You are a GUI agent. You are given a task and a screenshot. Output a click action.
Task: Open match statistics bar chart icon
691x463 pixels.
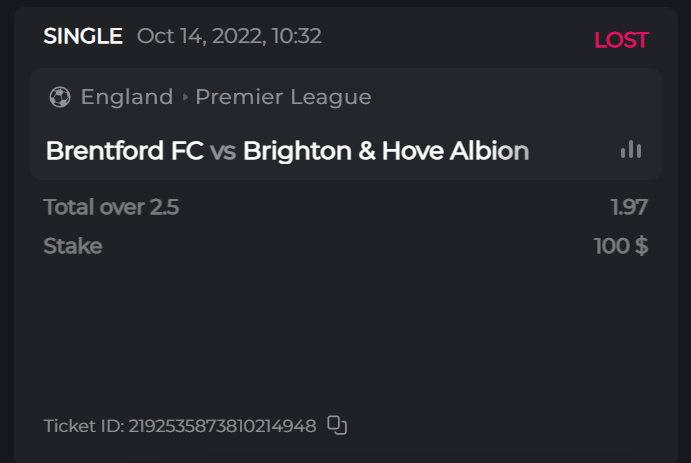pyautogui.click(x=631, y=150)
